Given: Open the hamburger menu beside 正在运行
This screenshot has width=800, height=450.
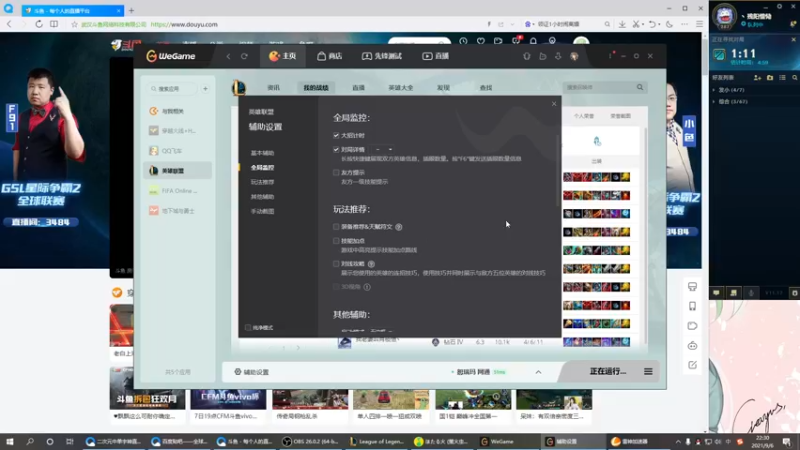Looking at the screenshot, I should [x=648, y=371].
